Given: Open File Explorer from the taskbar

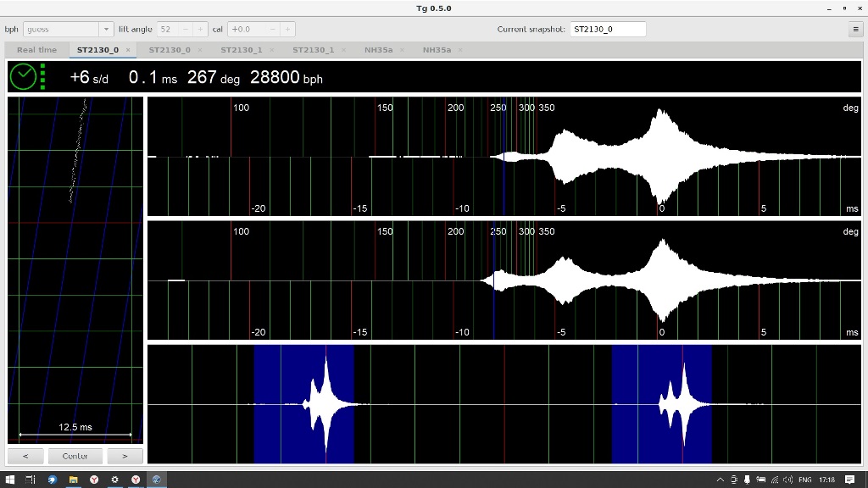Looking at the screenshot, I should click(x=74, y=480).
